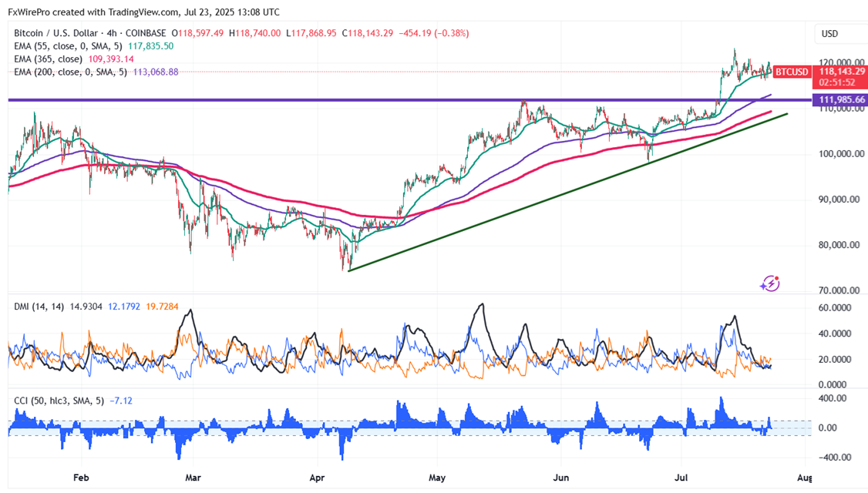Click the COINBASE exchange label
The image size is (868, 493).
click(x=146, y=33)
